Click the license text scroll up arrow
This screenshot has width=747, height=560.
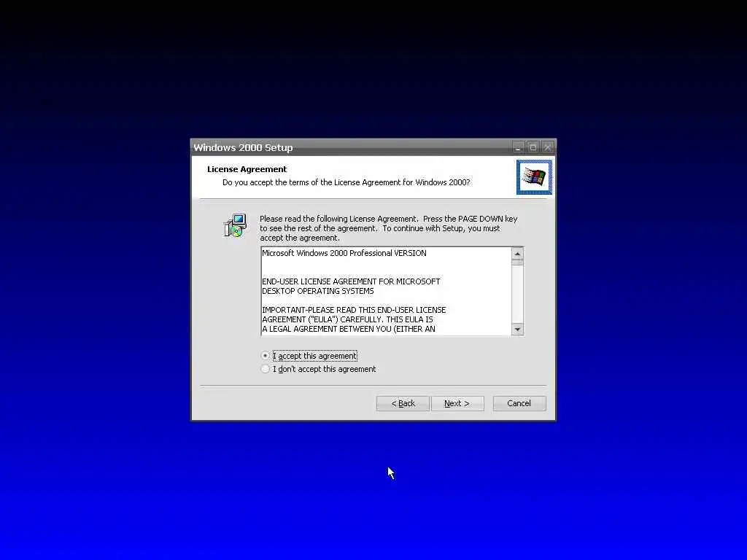point(517,254)
